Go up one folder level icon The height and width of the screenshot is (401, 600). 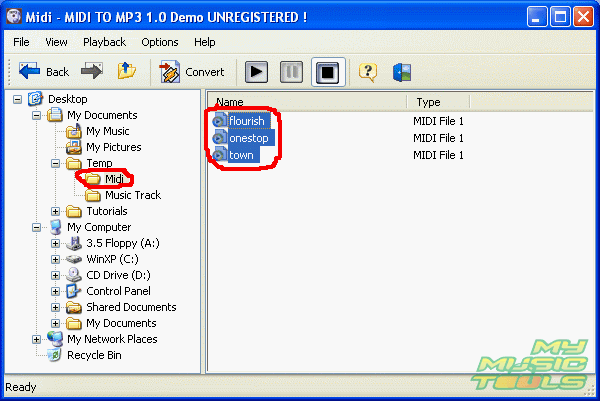(x=127, y=71)
